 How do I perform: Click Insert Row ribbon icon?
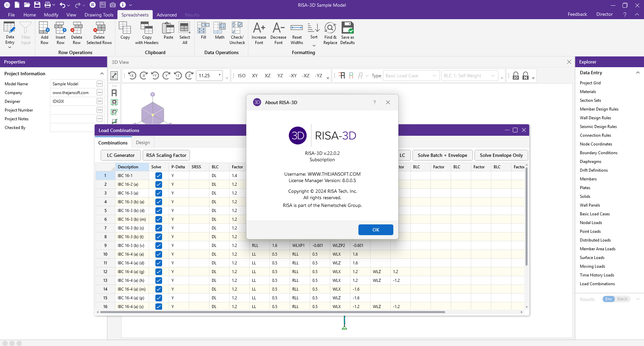(60, 33)
